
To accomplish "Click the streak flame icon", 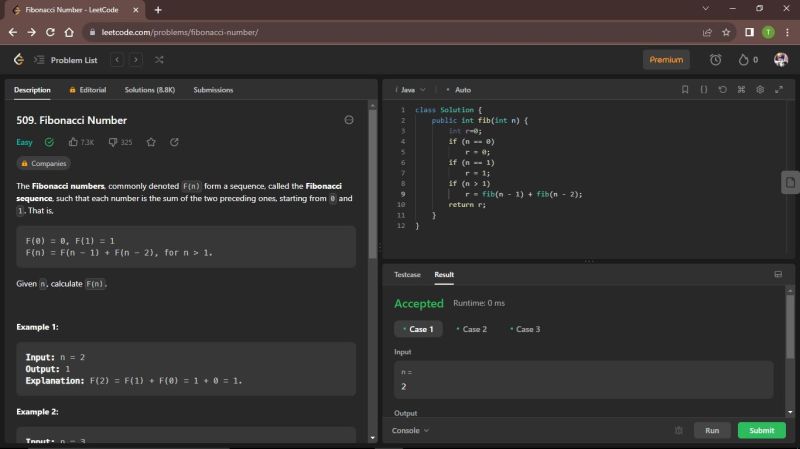I will [743, 60].
